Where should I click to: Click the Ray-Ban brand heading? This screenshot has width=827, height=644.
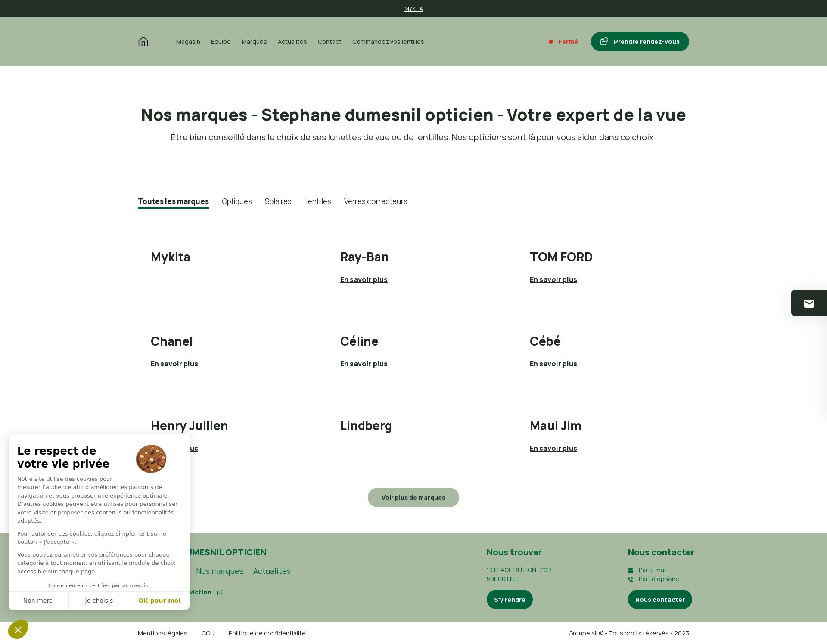click(x=364, y=257)
